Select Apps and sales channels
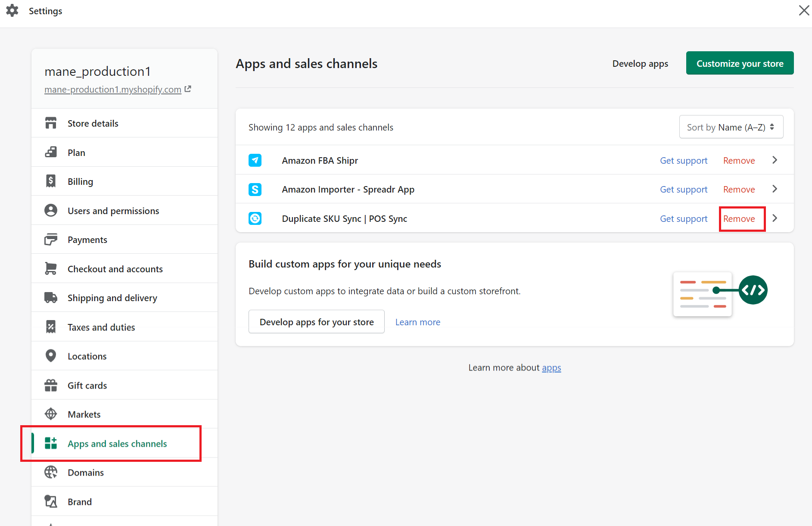Viewport: 812px width, 526px height. [124, 443]
